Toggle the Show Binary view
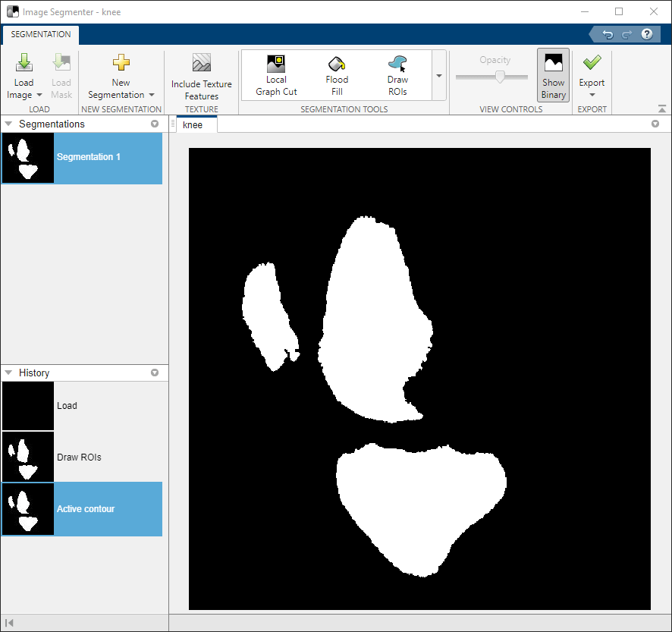Image resolution: width=672 pixels, height=632 pixels. (x=553, y=75)
